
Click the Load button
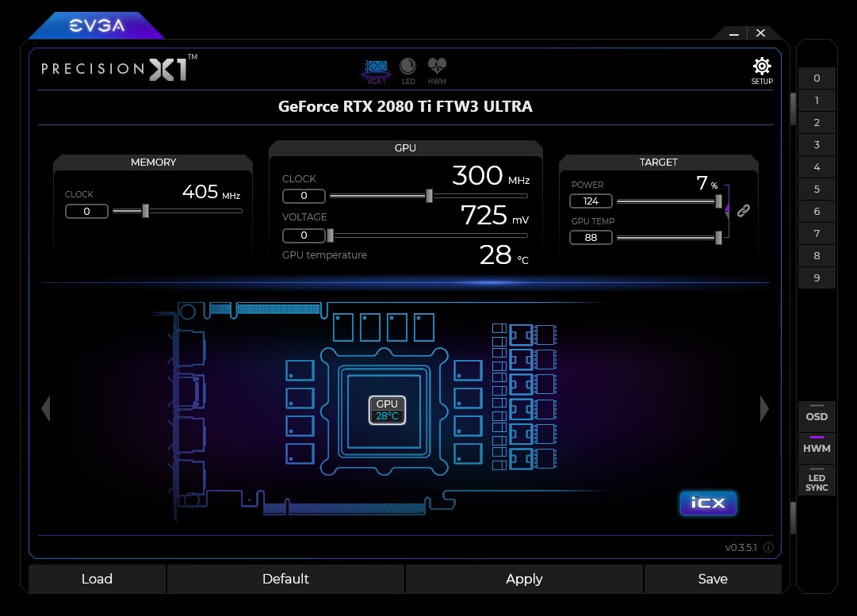(x=97, y=579)
